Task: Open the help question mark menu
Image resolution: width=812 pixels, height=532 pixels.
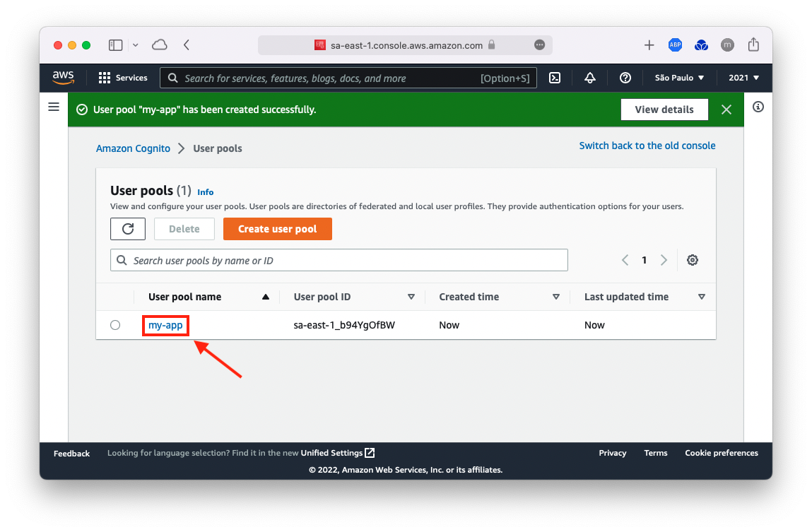Action: coord(625,78)
